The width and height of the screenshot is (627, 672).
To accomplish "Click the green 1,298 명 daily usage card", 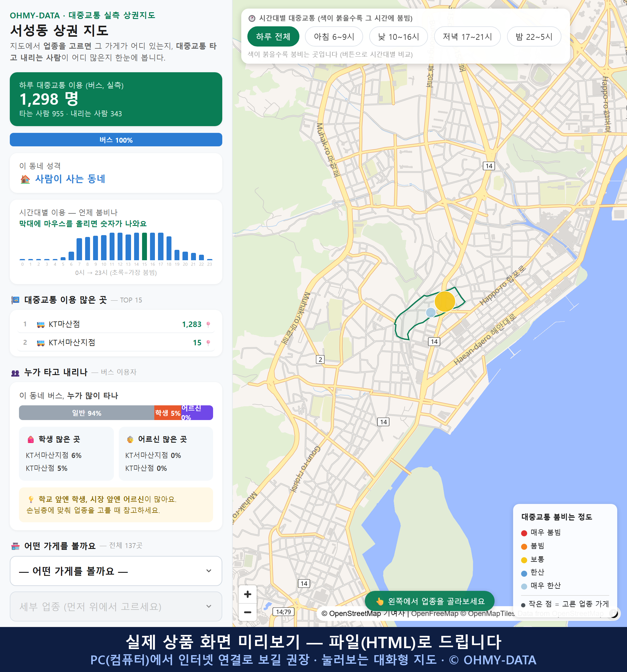I will point(116,99).
